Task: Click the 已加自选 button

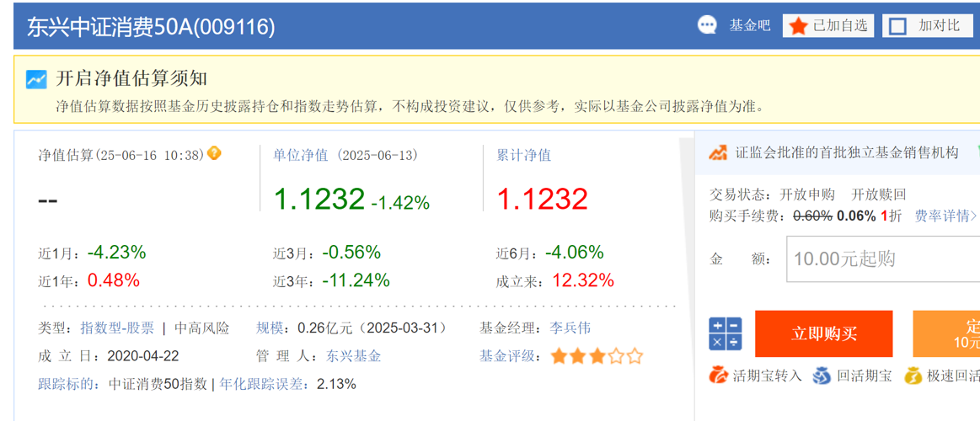Action: (828, 26)
